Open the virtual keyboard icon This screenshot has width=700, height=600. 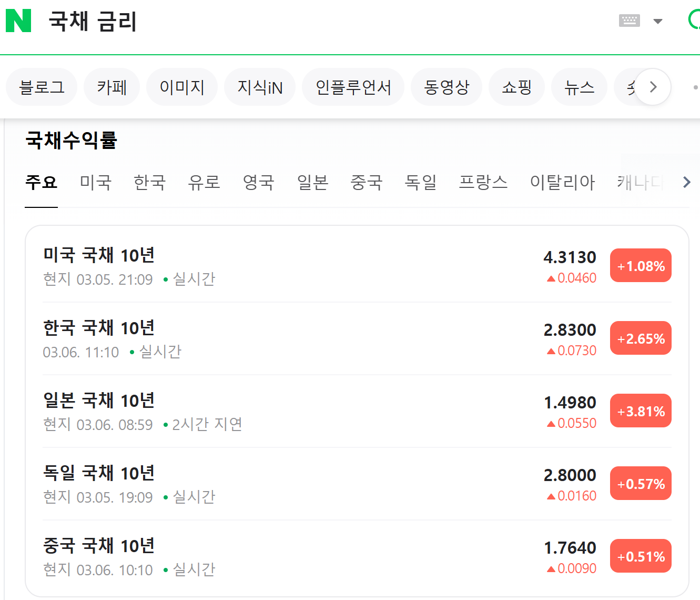tap(630, 21)
